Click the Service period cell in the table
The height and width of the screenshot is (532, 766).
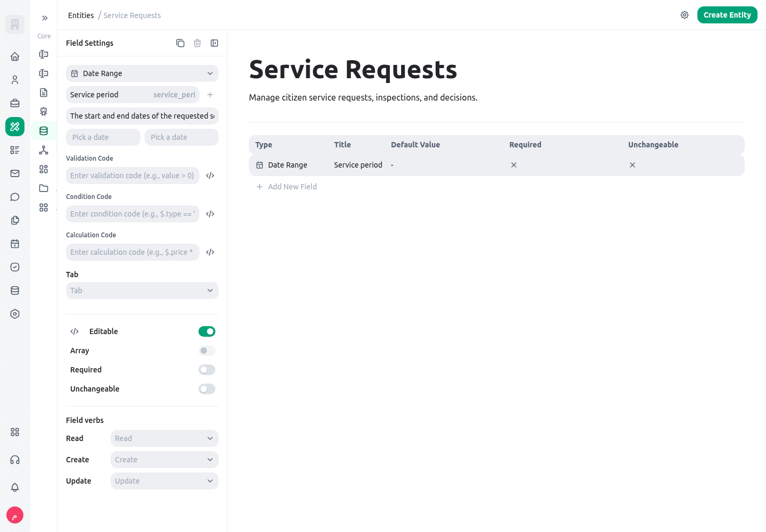[358, 165]
